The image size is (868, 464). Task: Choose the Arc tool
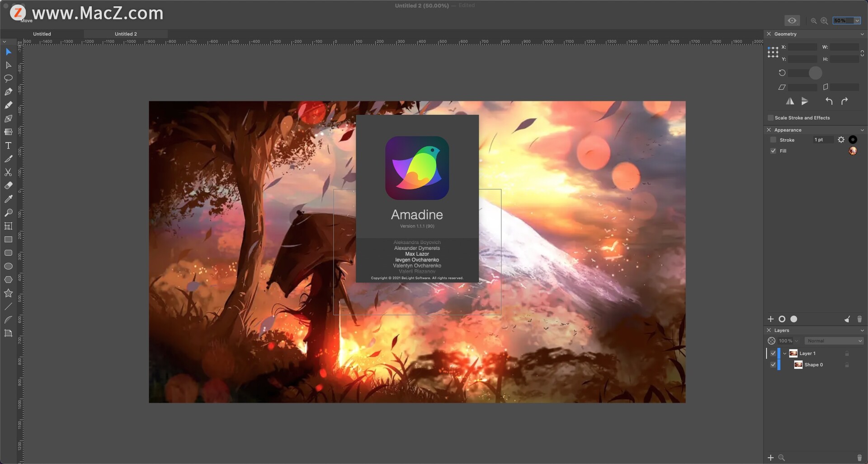8,320
